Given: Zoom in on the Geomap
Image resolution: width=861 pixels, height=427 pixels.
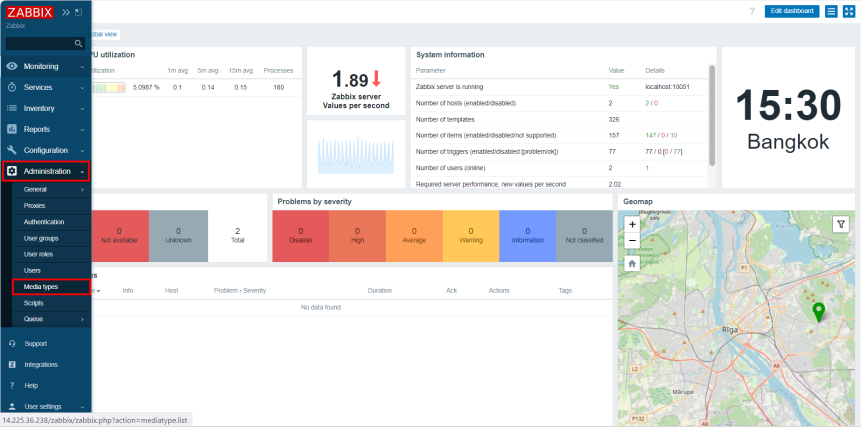Looking at the screenshot, I should 632,225.
